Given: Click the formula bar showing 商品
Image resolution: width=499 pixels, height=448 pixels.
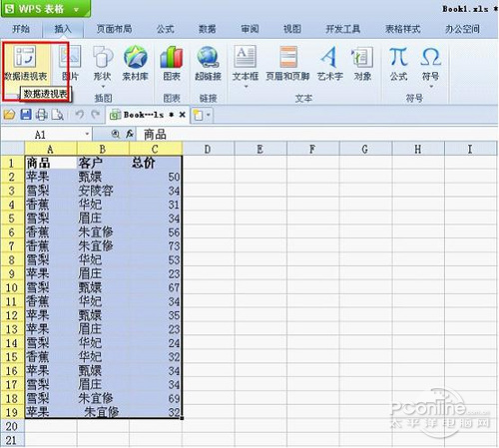Looking at the screenshot, I should coord(316,135).
